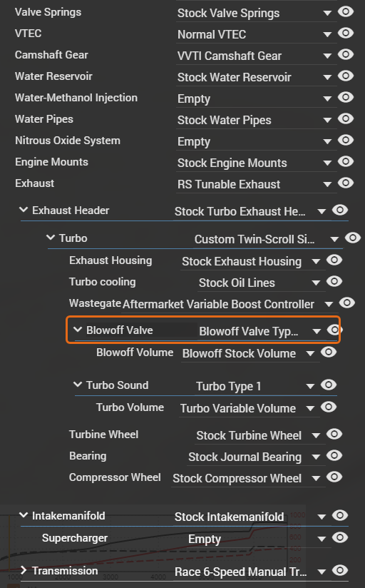Image resolution: width=365 pixels, height=588 pixels.
Task: Hide the VTEC part using its eye icon
Action: pyautogui.click(x=346, y=33)
